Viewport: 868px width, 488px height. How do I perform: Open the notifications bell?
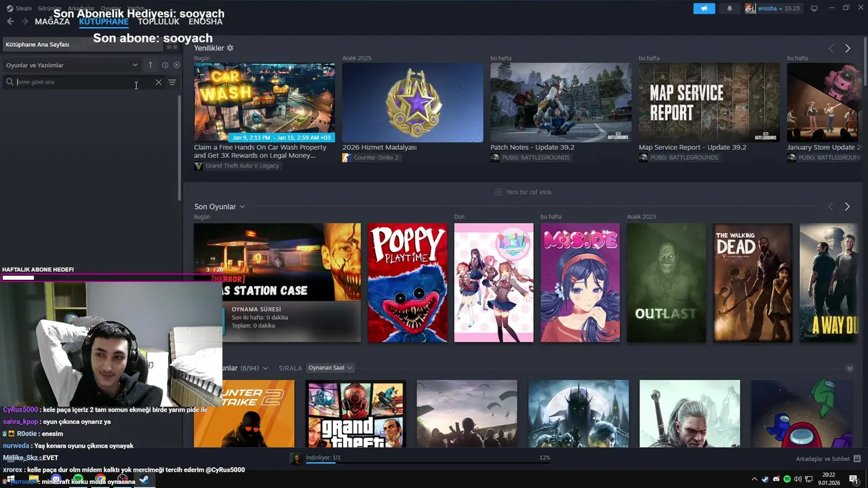coord(730,8)
